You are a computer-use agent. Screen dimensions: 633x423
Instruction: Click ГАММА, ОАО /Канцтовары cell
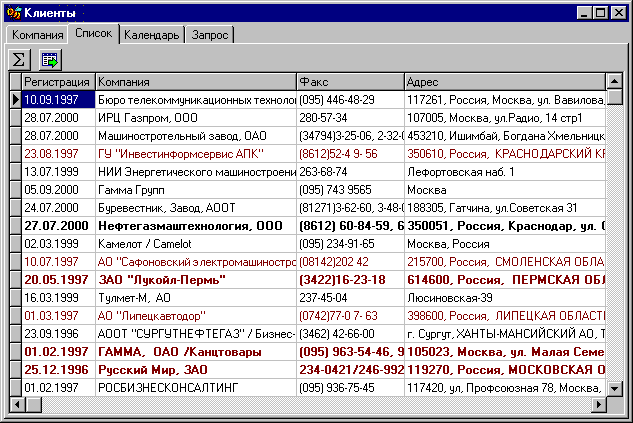coord(196,352)
